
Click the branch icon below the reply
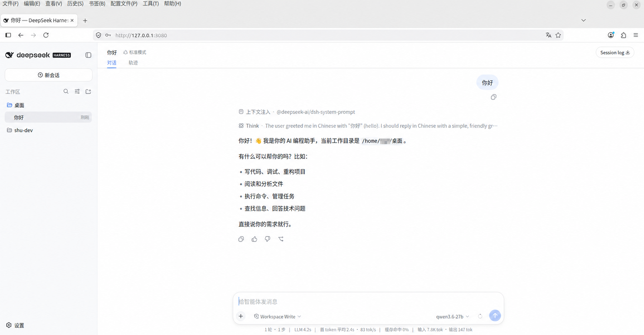(281, 239)
